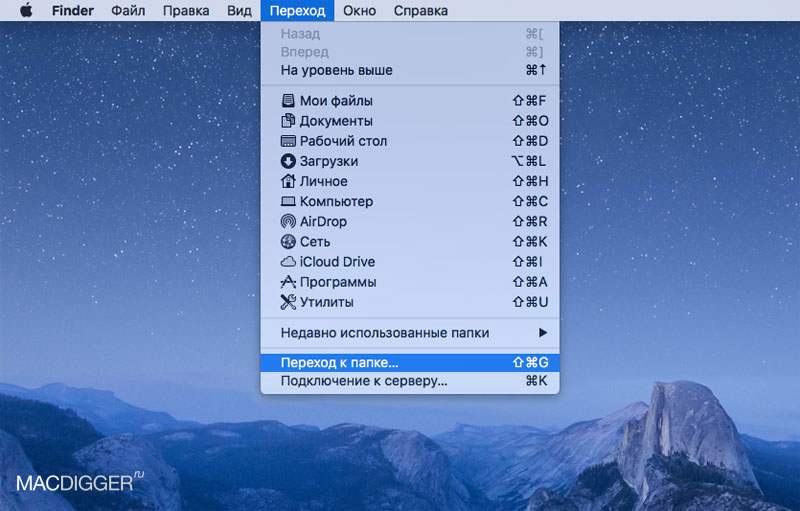This screenshot has width=800, height=511.
Task: Close the highlighted Переход menu
Action: coord(297,11)
